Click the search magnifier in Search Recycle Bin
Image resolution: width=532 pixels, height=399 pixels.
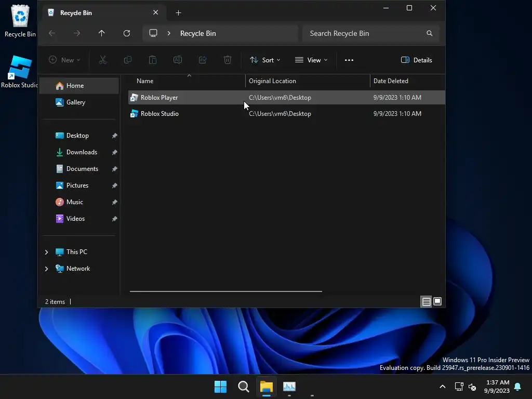click(x=430, y=33)
